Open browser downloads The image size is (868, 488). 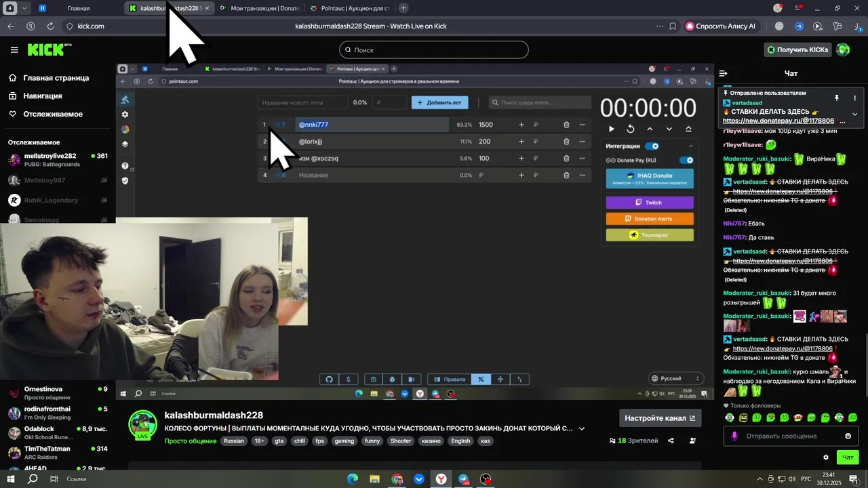tap(857, 26)
